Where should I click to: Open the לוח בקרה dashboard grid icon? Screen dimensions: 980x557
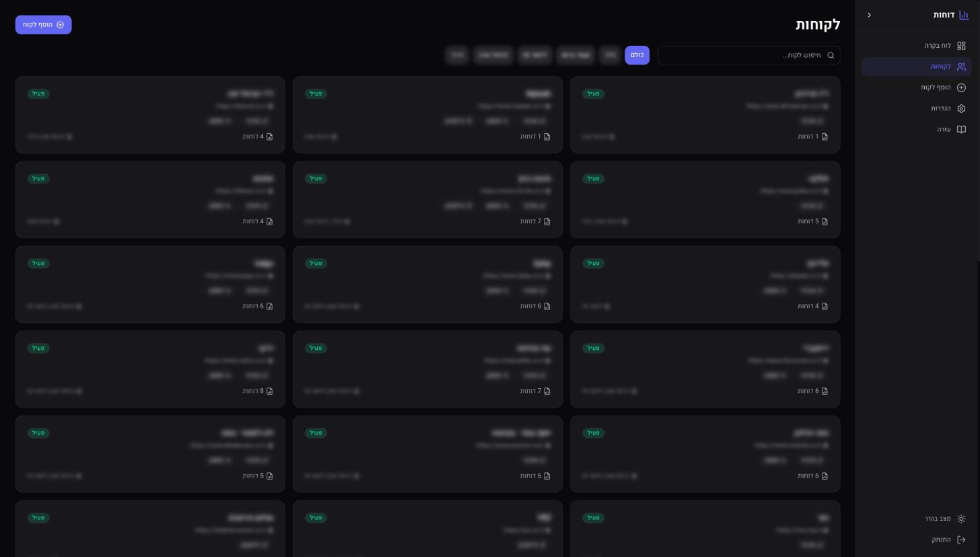click(x=961, y=46)
